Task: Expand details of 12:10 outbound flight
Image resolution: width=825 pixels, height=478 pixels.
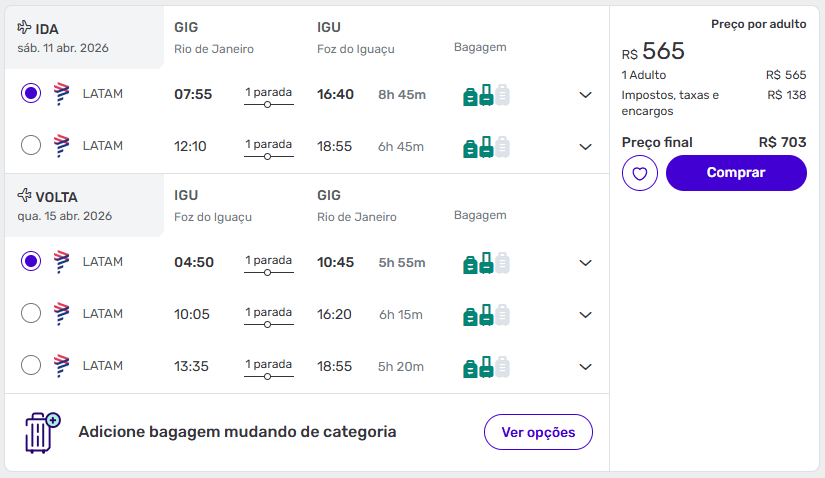Action: pyautogui.click(x=586, y=147)
